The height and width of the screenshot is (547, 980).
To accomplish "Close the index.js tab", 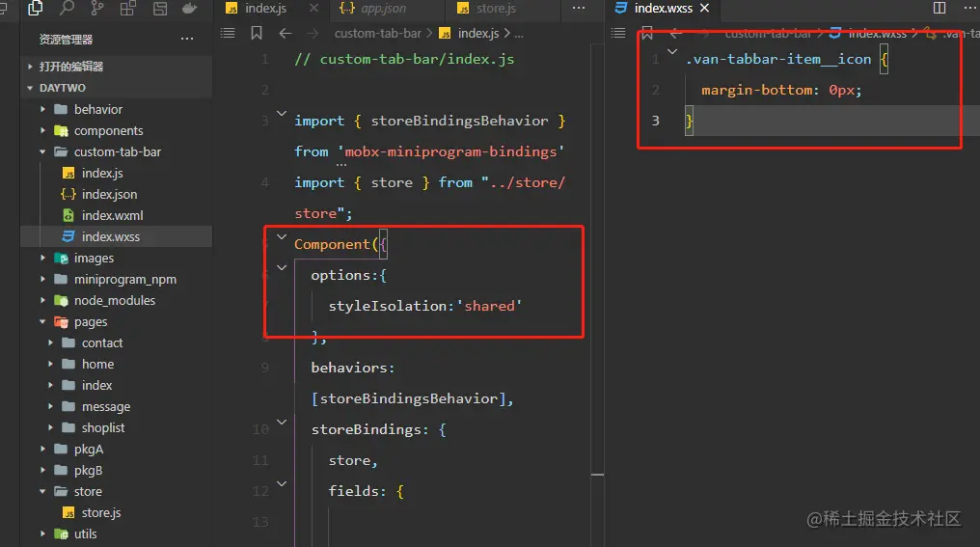I will click(313, 8).
